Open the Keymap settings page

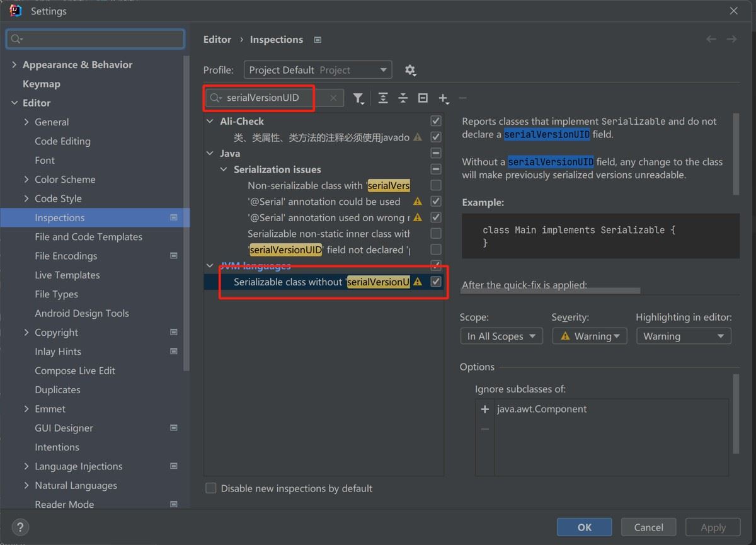(42, 84)
